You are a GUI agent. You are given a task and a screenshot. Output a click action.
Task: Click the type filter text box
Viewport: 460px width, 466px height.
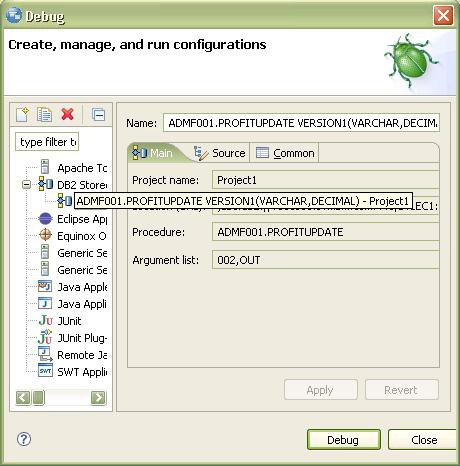[x=47, y=142]
